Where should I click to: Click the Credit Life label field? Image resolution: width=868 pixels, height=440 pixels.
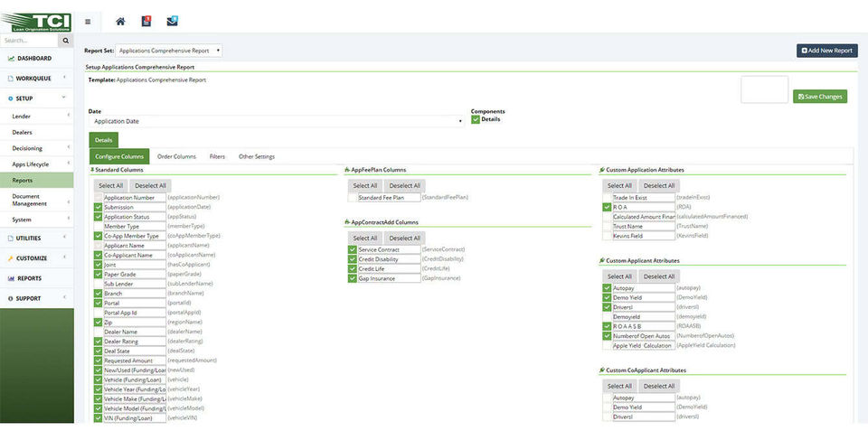[389, 269]
